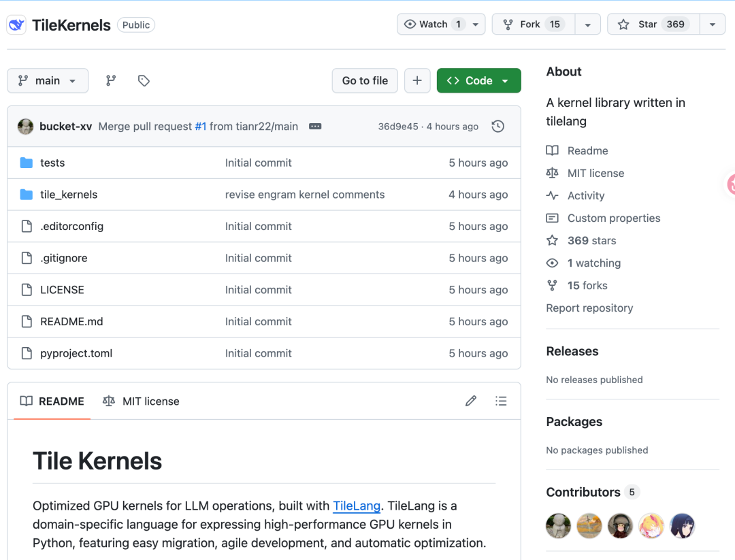Click the Go to file button
This screenshot has width=735, height=560.
[365, 80]
